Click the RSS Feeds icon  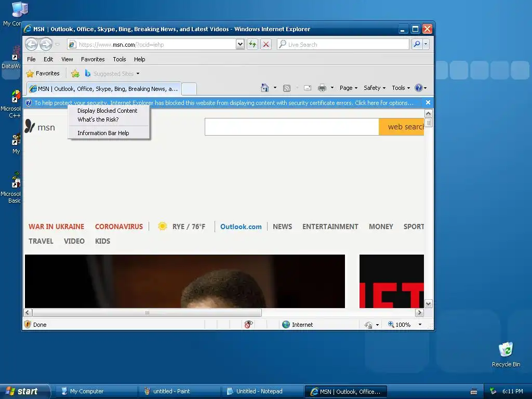tap(287, 88)
